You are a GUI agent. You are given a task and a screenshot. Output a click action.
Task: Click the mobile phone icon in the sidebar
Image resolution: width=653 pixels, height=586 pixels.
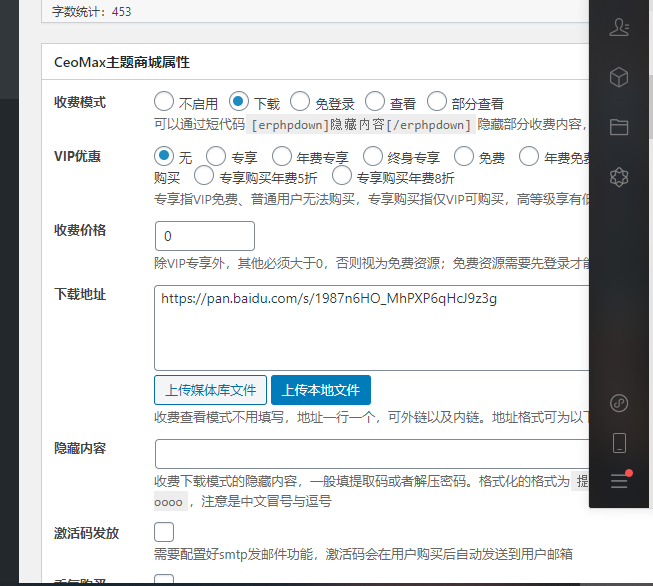tap(619, 443)
